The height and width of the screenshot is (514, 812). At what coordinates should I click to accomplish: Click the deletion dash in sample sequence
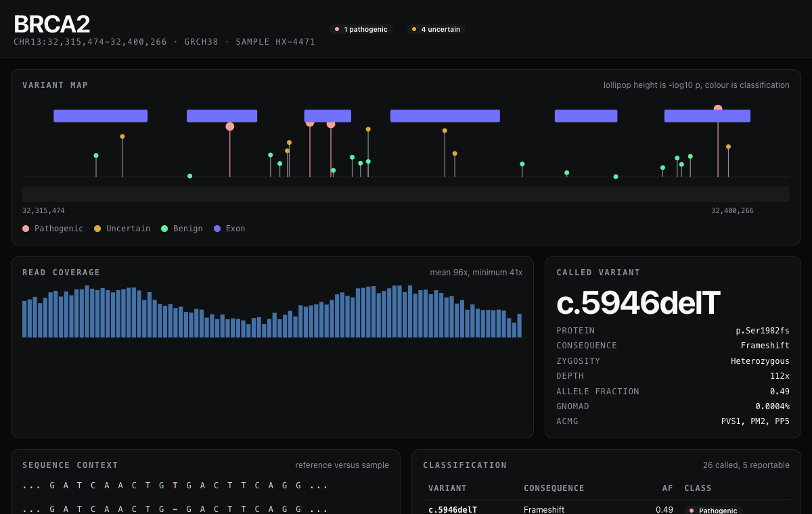pyautogui.click(x=175, y=510)
